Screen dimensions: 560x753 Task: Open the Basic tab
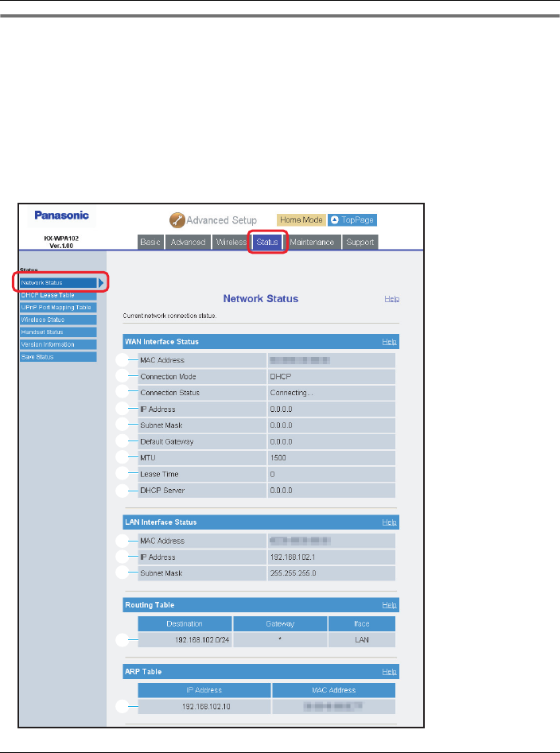pyautogui.click(x=150, y=242)
